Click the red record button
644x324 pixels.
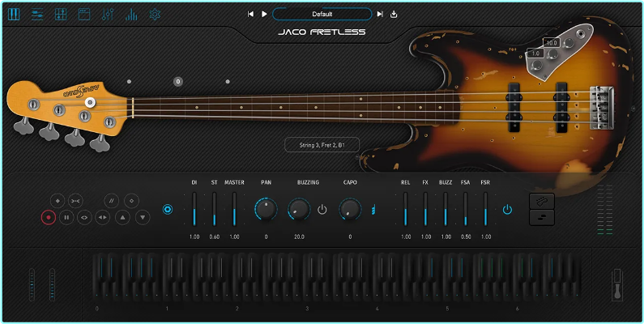pos(48,217)
